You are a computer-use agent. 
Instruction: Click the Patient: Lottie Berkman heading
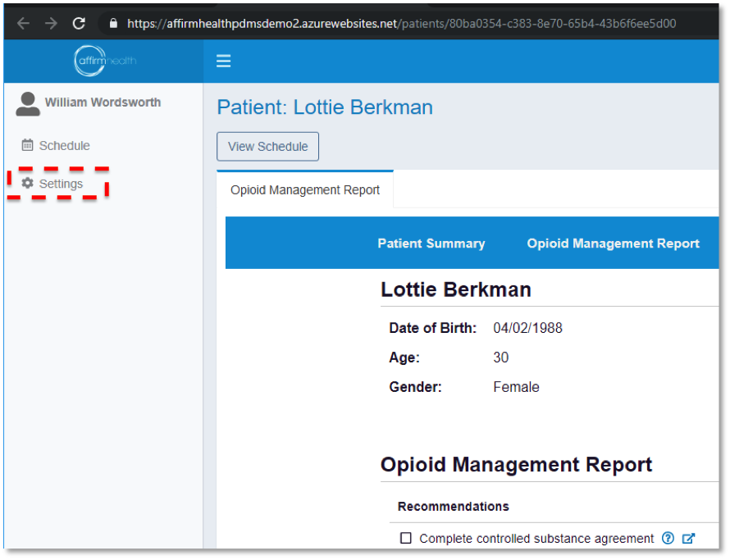point(324,107)
